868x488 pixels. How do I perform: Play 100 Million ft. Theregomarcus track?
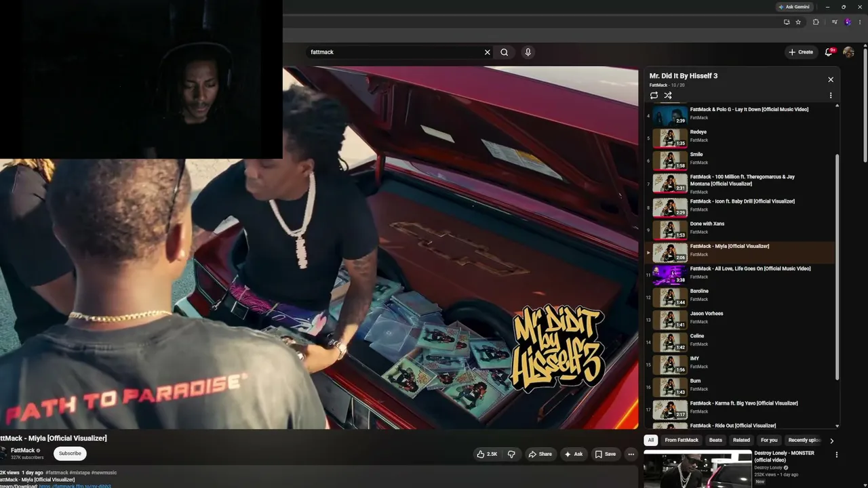[x=740, y=184]
